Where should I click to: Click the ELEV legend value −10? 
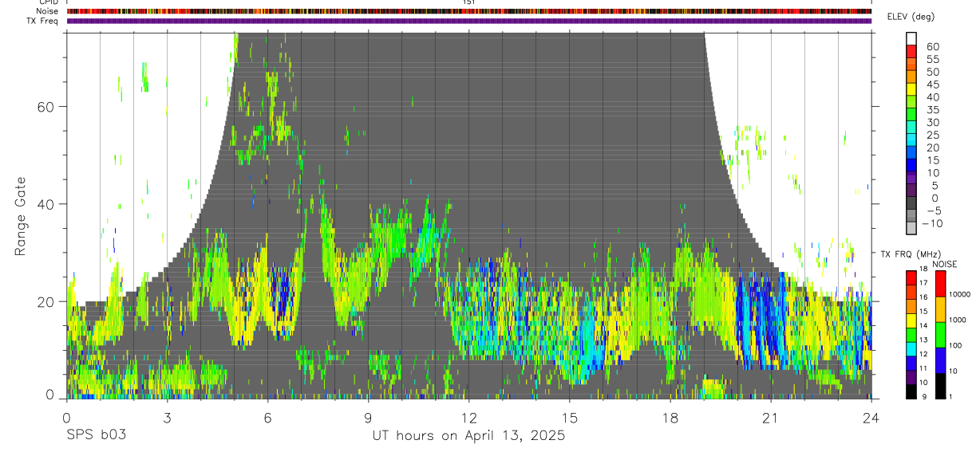[933, 224]
